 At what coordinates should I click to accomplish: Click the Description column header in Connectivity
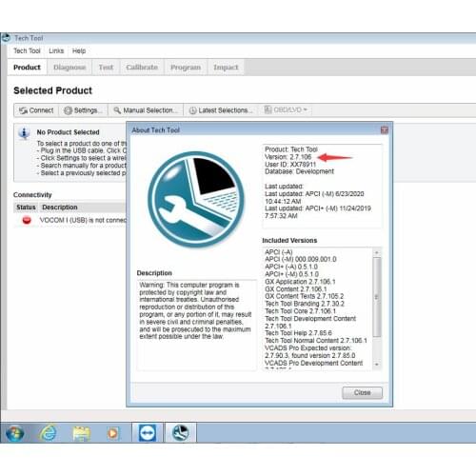click(x=60, y=208)
